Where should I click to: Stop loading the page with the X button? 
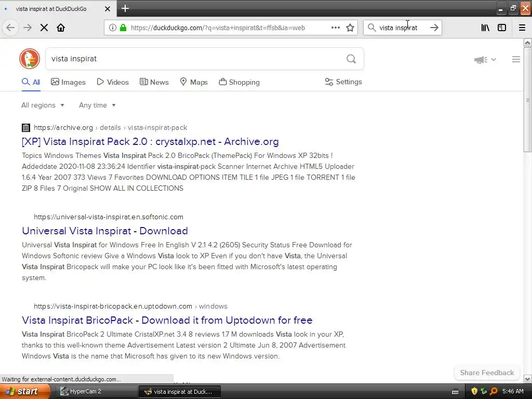(x=44, y=28)
